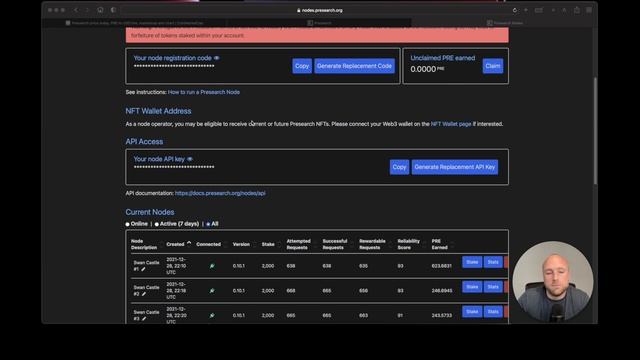Click the presenter webcam video circle
The image size is (640, 360).
553,281
